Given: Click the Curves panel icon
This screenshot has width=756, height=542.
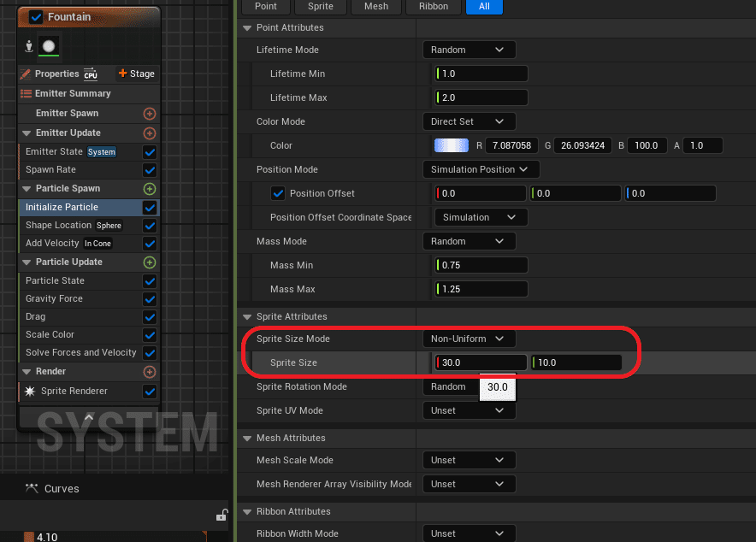Looking at the screenshot, I should tap(32, 488).
